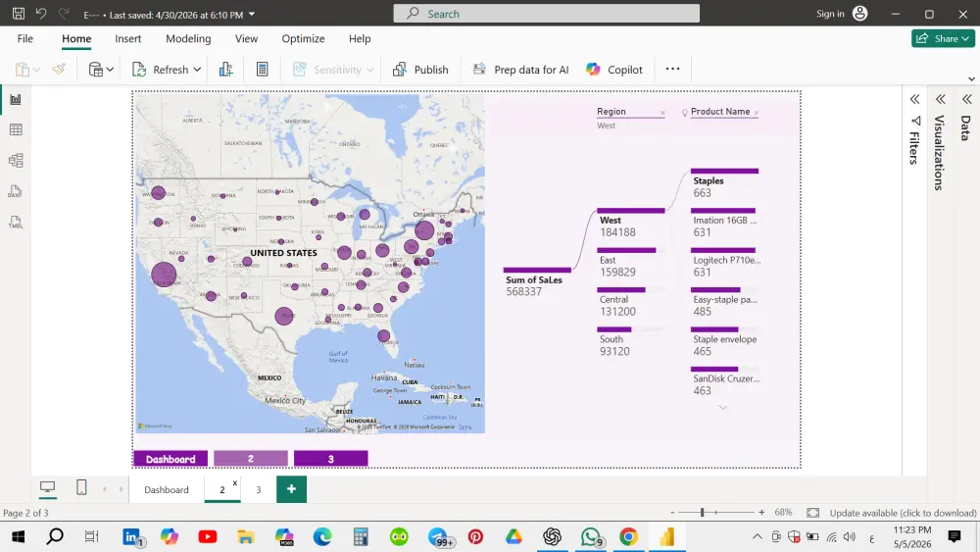Image resolution: width=980 pixels, height=552 pixels.
Task: Open Copilot from the ribbon
Action: 614,70
